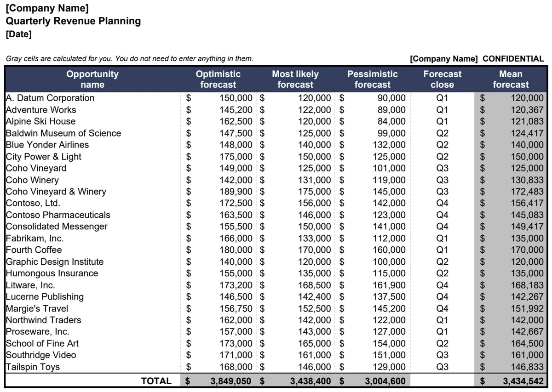Click the Blue Yonder Airlines cell

tap(47, 145)
